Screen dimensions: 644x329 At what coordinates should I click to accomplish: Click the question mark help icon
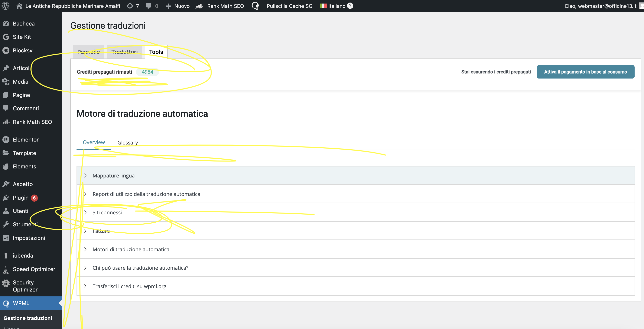pyautogui.click(x=350, y=5)
